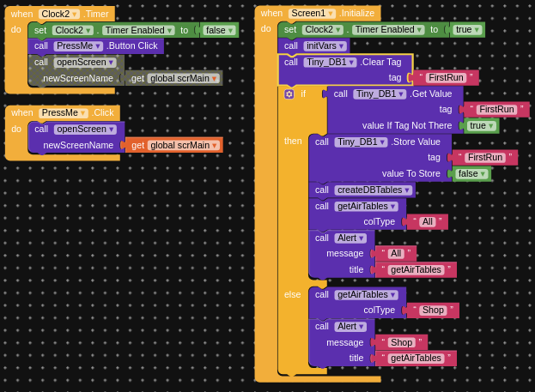Open getAirTables dropdown in the else branch

coord(366,295)
